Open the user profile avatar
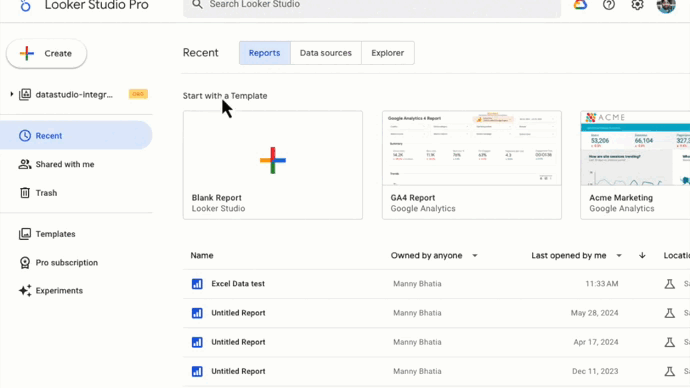Image resolution: width=690 pixels, height=388 pixels. coord(666,5)
